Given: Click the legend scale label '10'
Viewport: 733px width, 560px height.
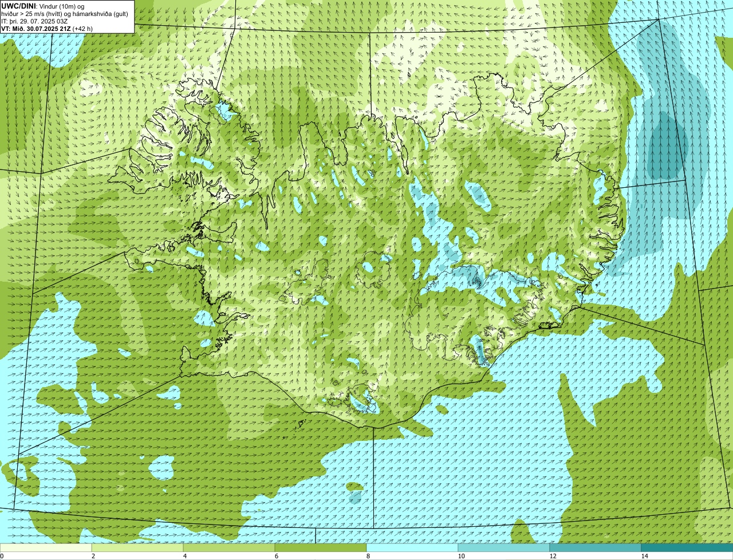Looking at the screenshot, I should coord(461,556).
